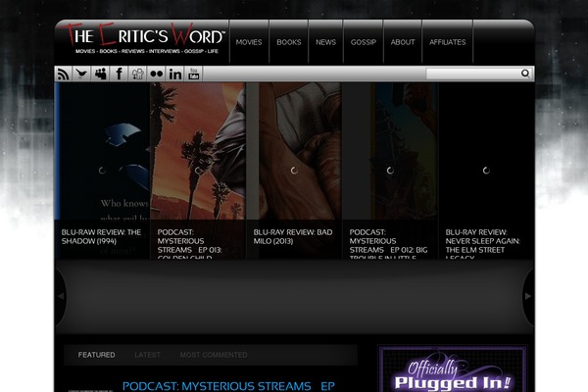Click The Critic's Word logo
Viewport: 588px width, 392px height.
(144, 38)
